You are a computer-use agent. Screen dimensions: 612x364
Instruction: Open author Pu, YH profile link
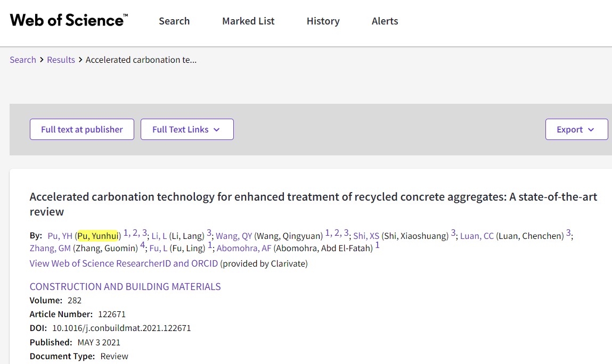pyautogui.click(x=60, y=236)
